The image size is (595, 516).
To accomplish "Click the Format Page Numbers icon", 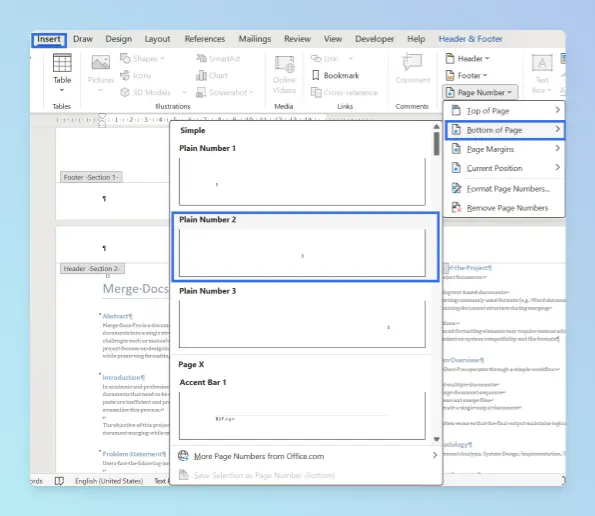I will [x=456, y=188].
